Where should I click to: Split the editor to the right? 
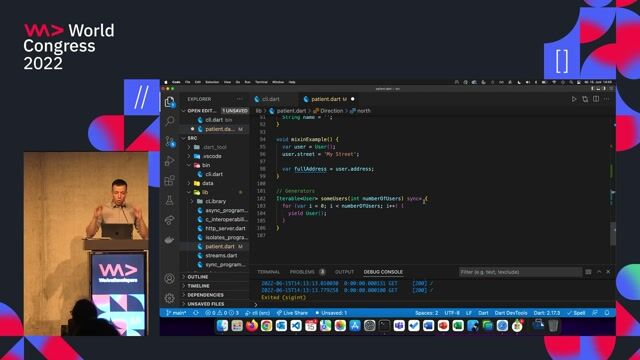pyautogui.click(x=596, y=99)
